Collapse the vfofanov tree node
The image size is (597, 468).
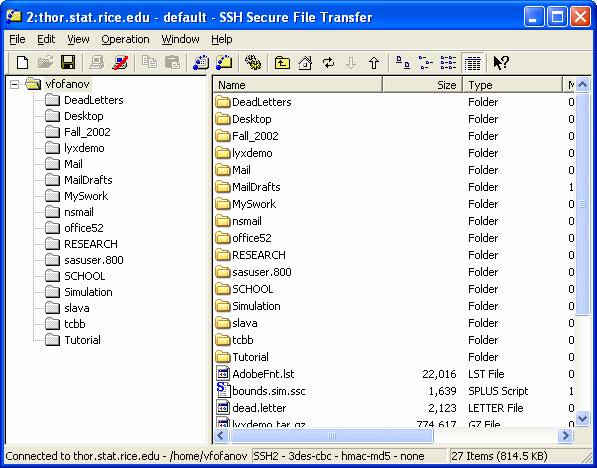pos(14,84)
